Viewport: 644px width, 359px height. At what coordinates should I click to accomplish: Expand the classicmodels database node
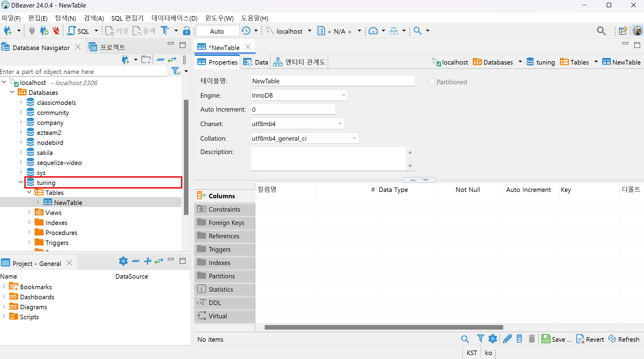(x=21, y=102)
